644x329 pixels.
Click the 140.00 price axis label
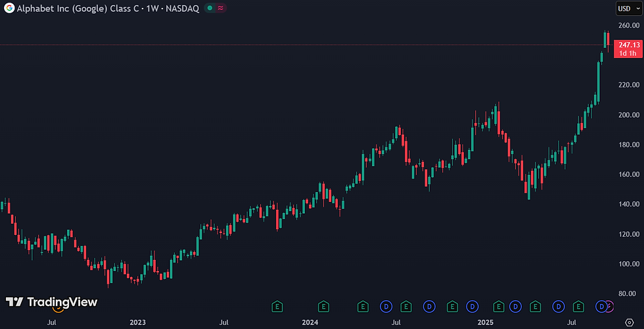pos(629,205)
